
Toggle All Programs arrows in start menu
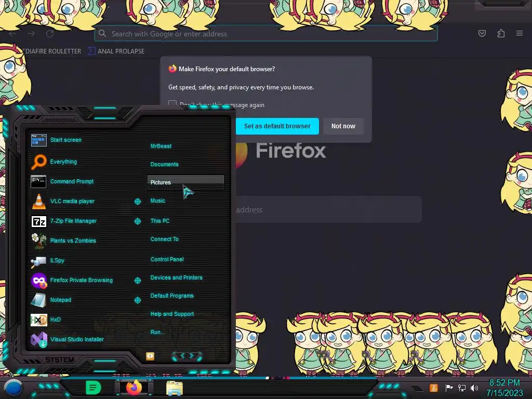click(187, 356)
